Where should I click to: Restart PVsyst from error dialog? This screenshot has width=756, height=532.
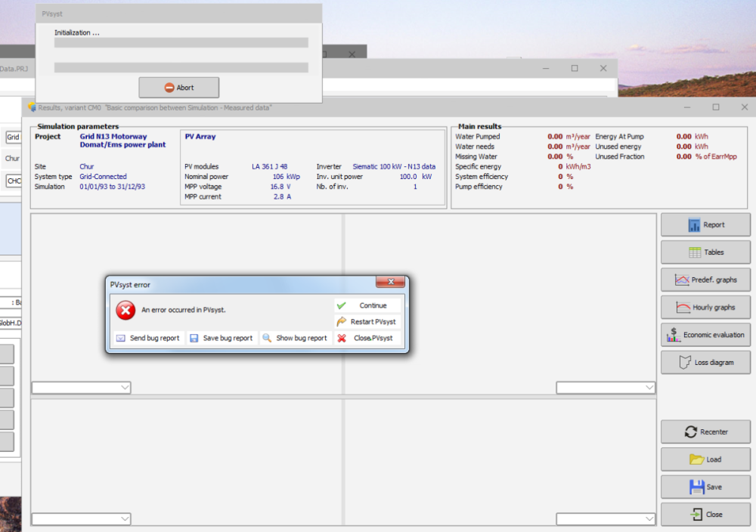(x=367, y=322)
